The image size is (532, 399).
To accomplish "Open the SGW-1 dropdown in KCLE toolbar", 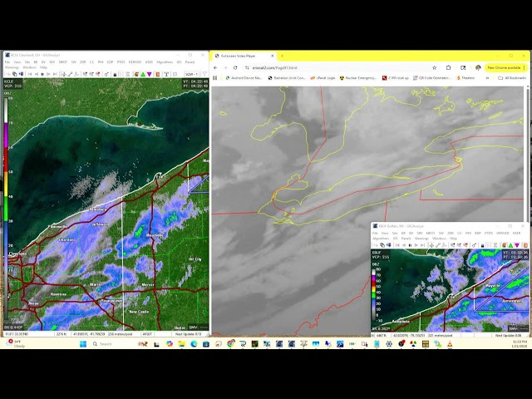I will click(191, 74).
